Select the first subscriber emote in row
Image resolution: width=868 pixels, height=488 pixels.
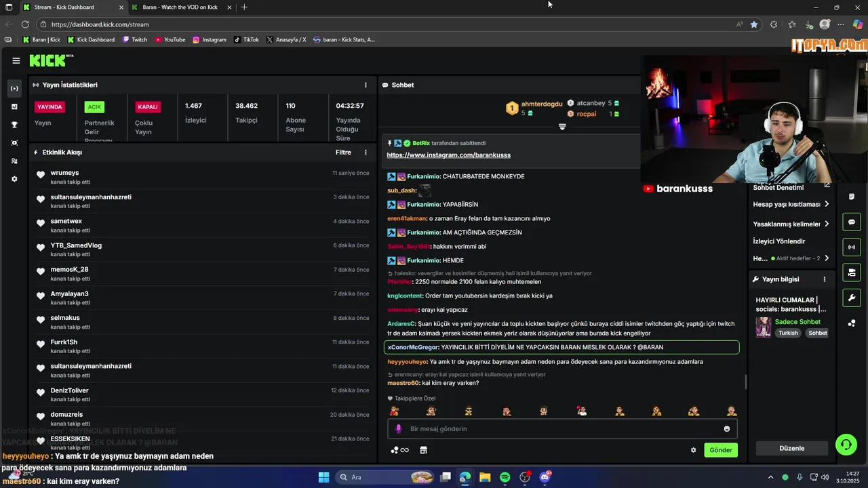point(395,411)
